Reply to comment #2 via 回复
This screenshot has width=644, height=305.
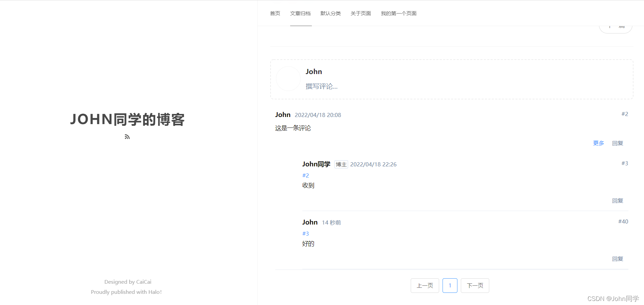[618, 143]
